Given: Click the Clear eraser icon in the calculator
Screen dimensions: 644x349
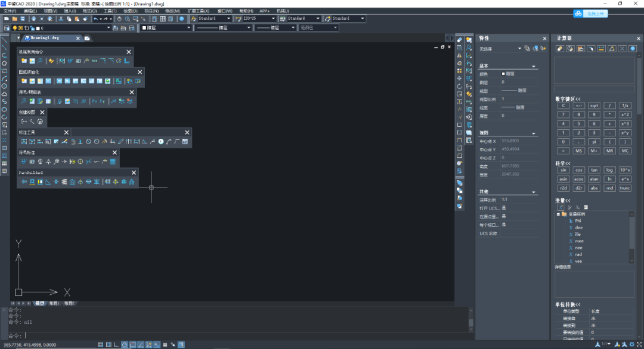Looking at the screenshot, I should coord(560,49).
